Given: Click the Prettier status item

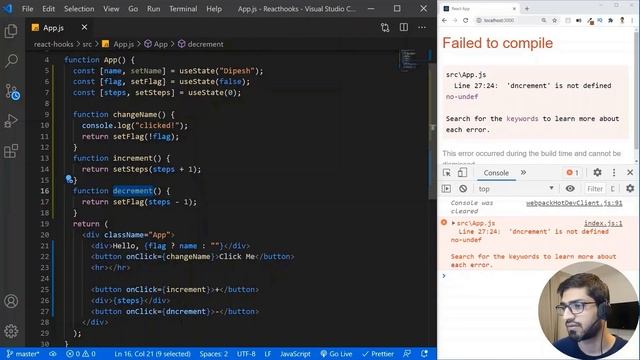Looking at the screenshot, I should [x=378, y=354].
